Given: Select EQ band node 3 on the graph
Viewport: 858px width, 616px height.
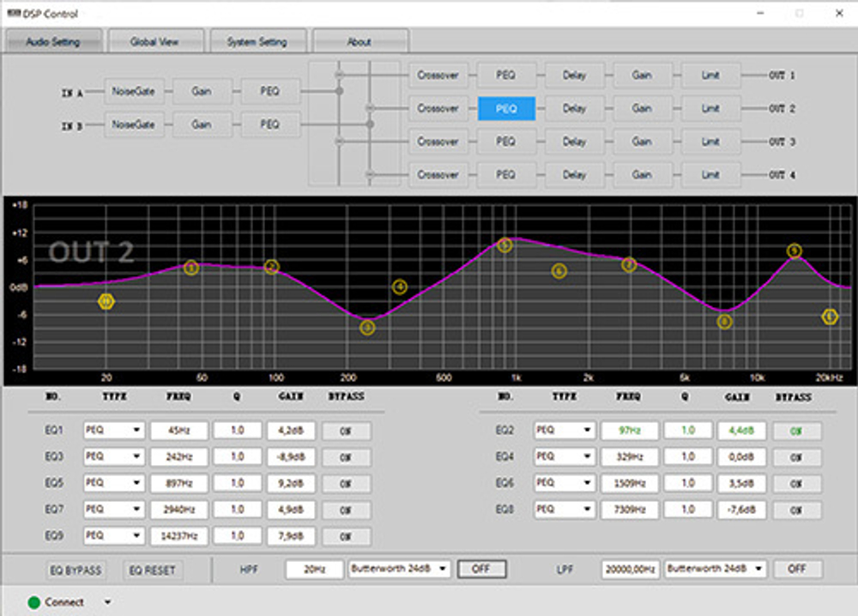Looking at the screenshot, I should click(x=367, y=327).
